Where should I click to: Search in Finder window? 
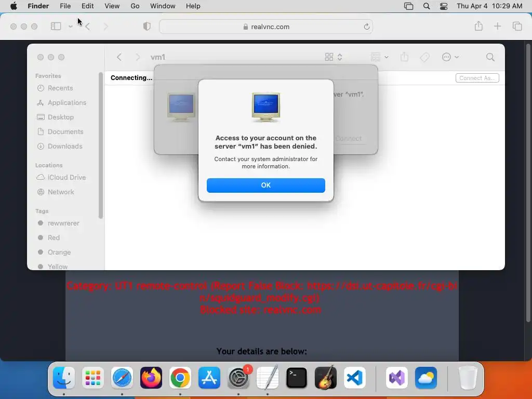click(490, 57)
